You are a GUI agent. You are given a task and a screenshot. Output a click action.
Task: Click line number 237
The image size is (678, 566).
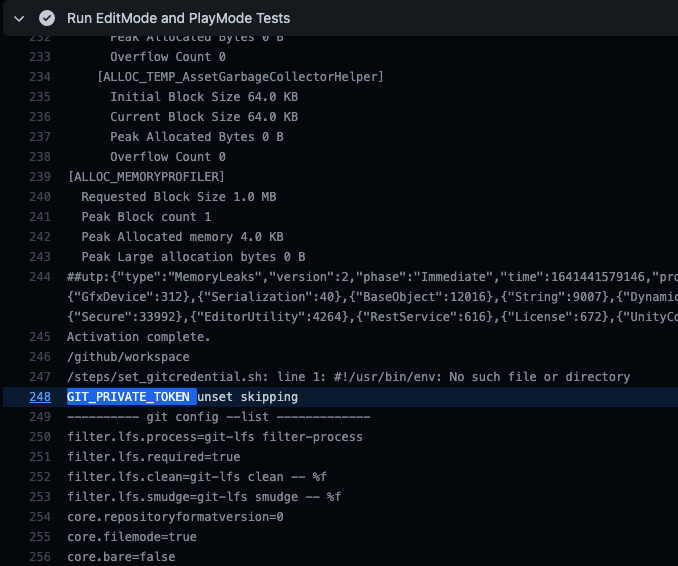click(x=40, y=137)
